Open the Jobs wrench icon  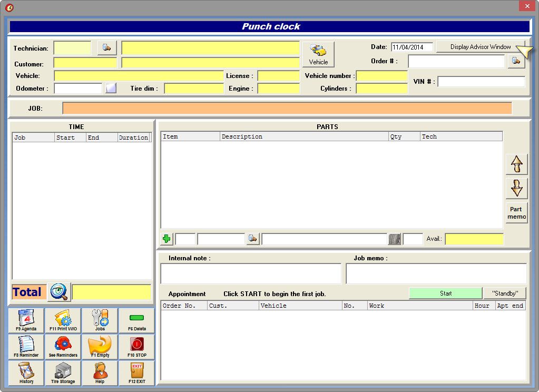point(100,320)
